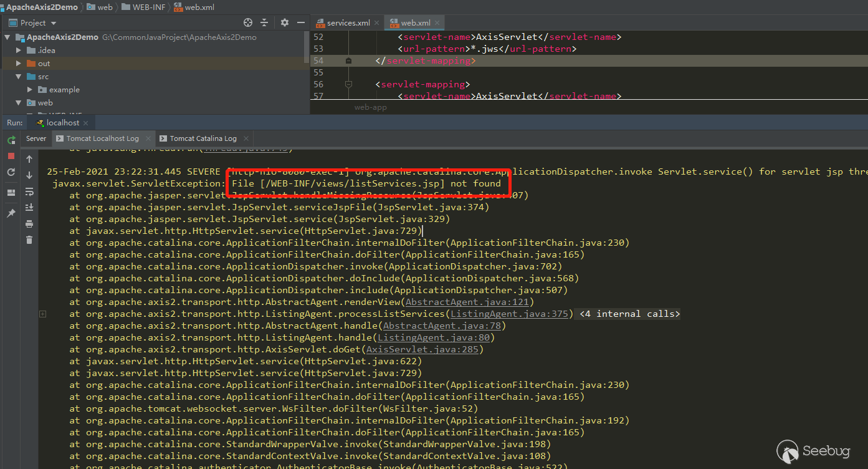Image resolution: width=868 pixels, height=469 pixels.
Task: Toggle scroll to end in console
Action: [29, 207]
